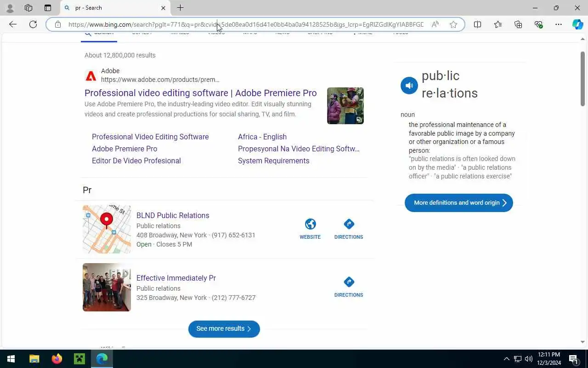Click the adobe.com URL text
This screenshot has width=588, height=368.
click(160, 80)
